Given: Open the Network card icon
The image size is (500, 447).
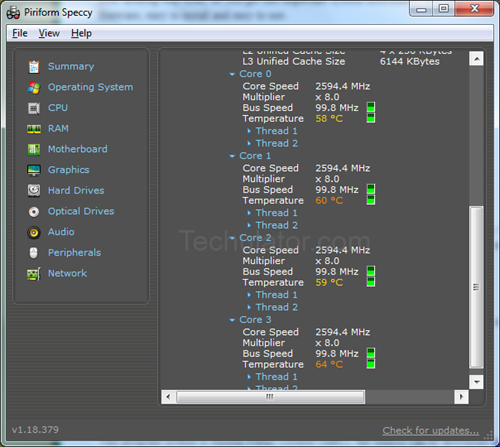Looking at the screenshot, I should pyautogui.click(x=34, y=274).
